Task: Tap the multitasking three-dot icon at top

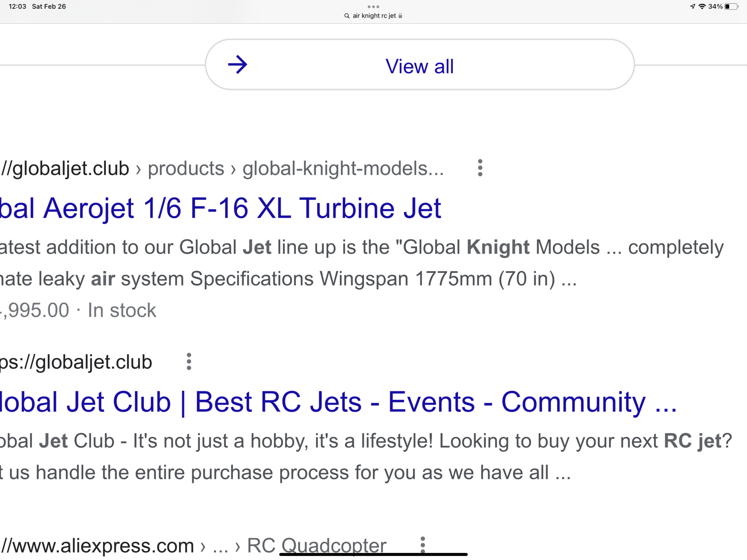Action: [x=373, y=7]
